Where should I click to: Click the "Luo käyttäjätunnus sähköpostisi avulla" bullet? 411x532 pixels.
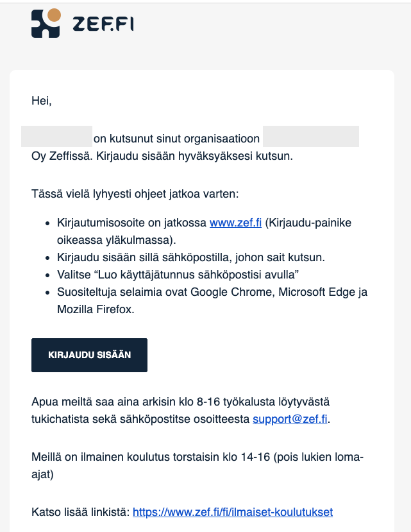[x=178, y=275]
